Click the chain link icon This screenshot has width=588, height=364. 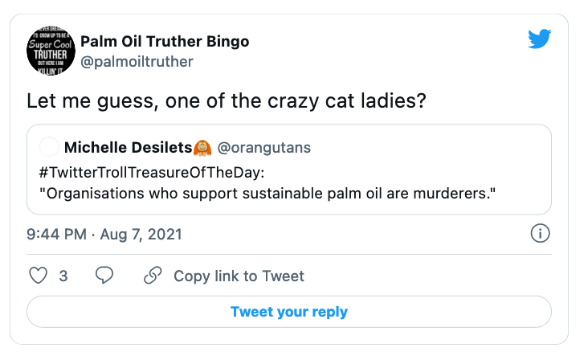tap(153, 276)
